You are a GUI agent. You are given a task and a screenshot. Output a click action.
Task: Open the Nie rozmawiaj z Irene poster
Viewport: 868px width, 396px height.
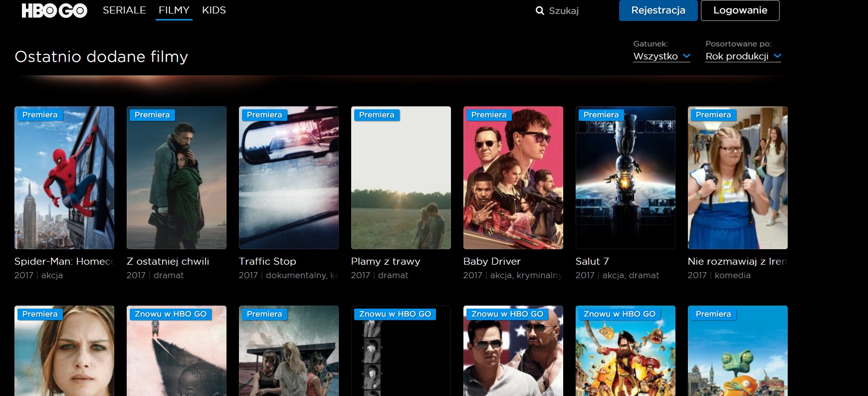738,178
